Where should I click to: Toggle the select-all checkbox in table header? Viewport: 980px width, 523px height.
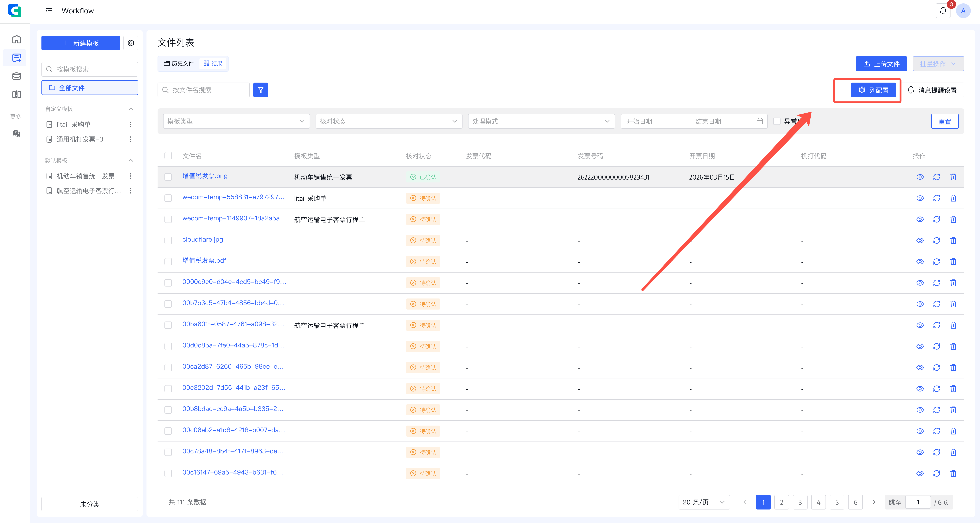pyautogui.click(x=168, y=156)
